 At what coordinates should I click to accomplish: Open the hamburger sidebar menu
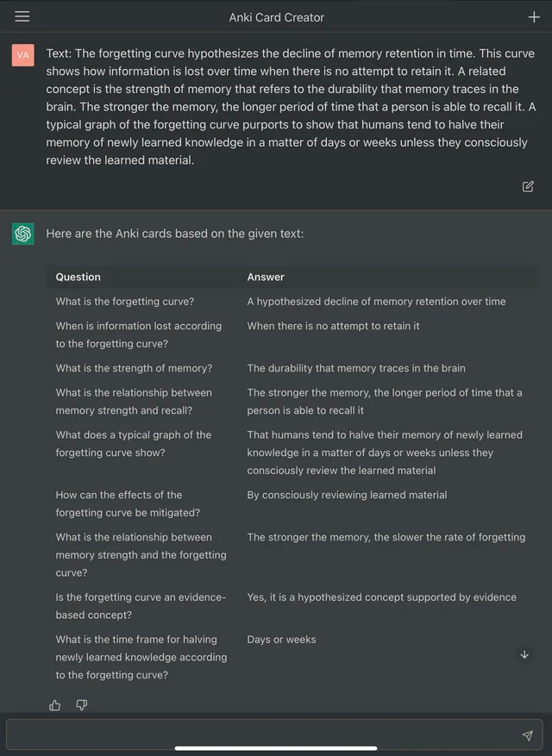pyautogui.click(x=22, y=17)
